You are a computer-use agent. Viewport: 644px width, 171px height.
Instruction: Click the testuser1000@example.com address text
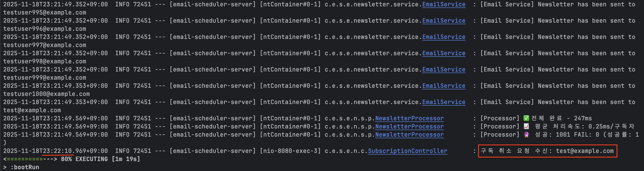pos(46,94)
